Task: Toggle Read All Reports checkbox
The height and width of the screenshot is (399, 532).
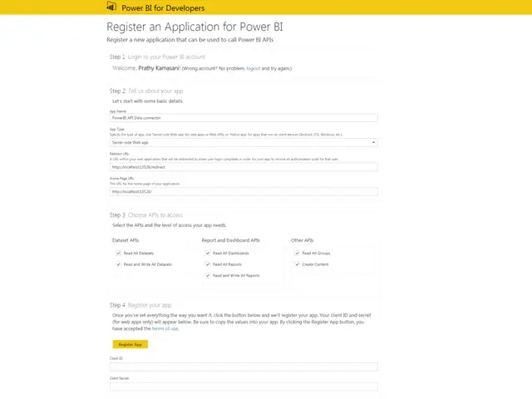Action: click(208, 264)
